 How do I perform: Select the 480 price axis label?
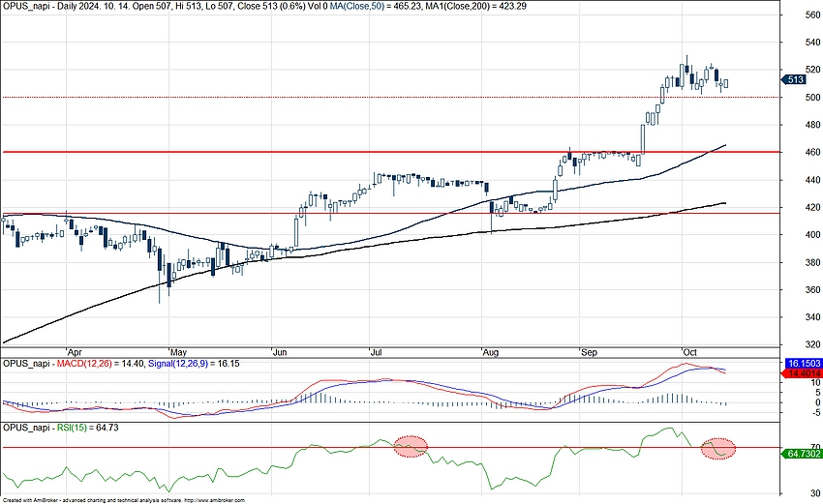click(813, 125)
